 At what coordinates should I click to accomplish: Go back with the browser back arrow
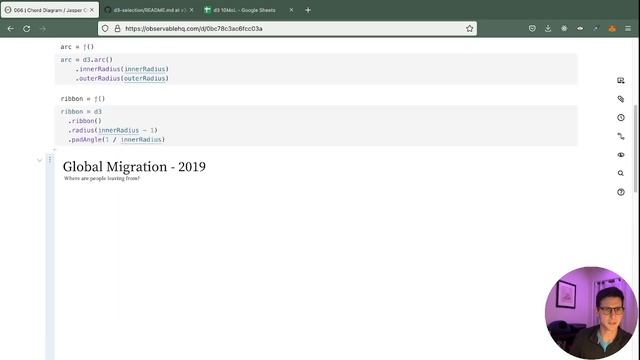[11, 29]
